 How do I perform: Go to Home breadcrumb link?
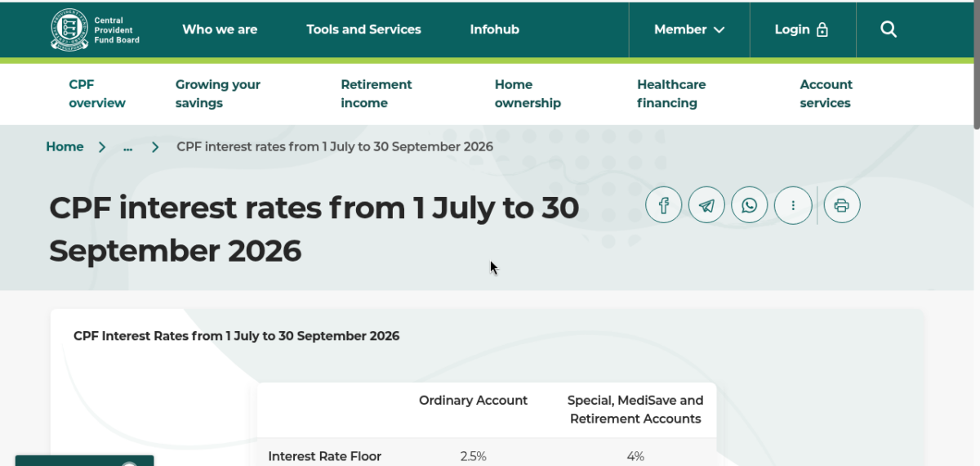pos(65,147)
